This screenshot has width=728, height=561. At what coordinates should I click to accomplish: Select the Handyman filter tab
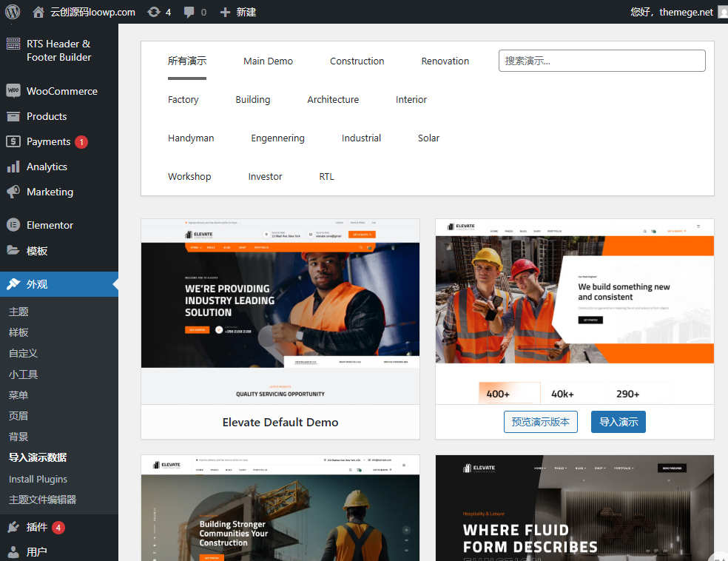click(x=191, y=138)
